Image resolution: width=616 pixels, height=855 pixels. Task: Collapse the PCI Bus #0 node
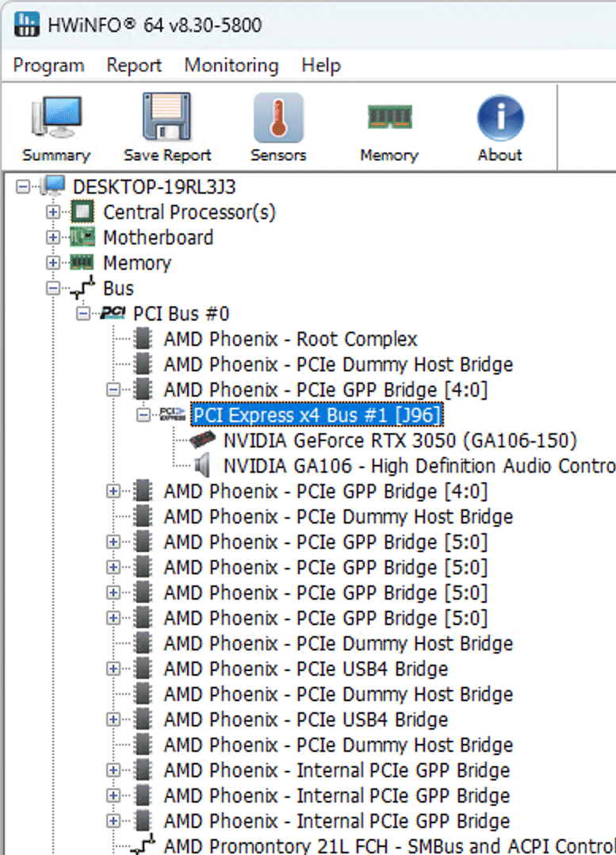tap(83, 314)
